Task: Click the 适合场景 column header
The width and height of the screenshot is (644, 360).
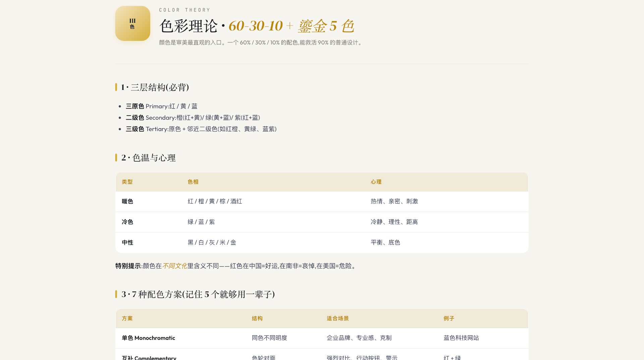Action: click(338, 318)
